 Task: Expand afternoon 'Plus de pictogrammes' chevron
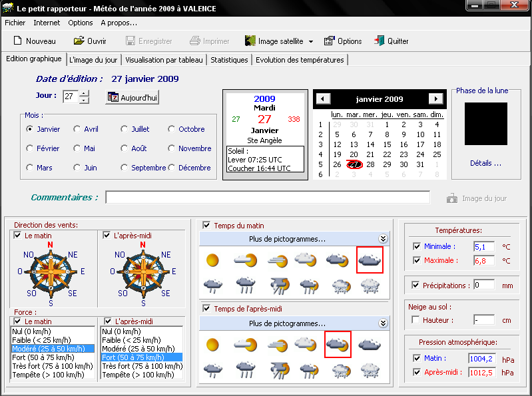[x=383, y=323]
